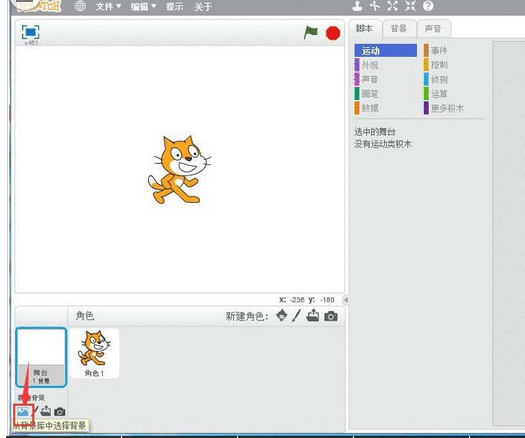Select the delete scissors tool
The height and width of the screenshot is (438, 525).
pyautogui.click(x=375, y=6)
